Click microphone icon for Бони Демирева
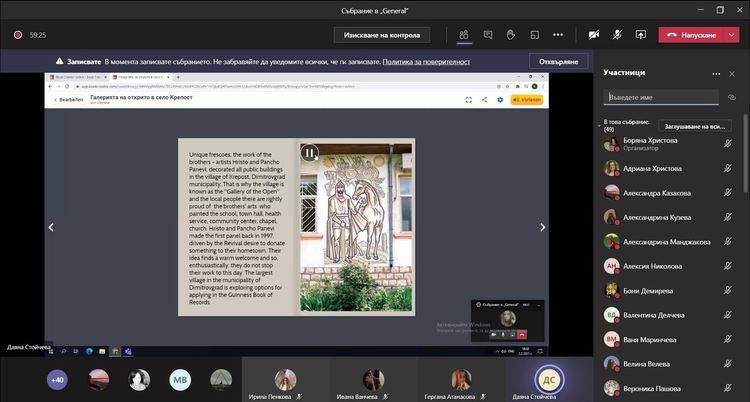 728,290
